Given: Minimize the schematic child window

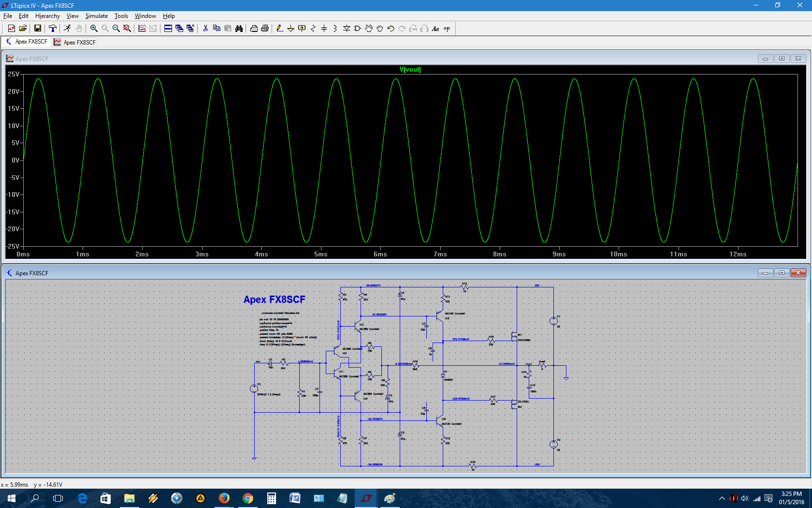Looking at the screenshot, I should (x=765, y=273).
